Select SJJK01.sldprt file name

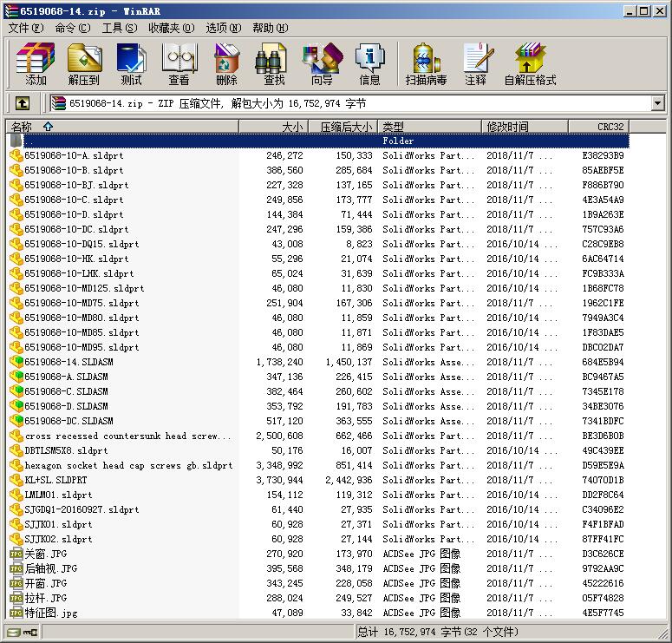point(58,524)
